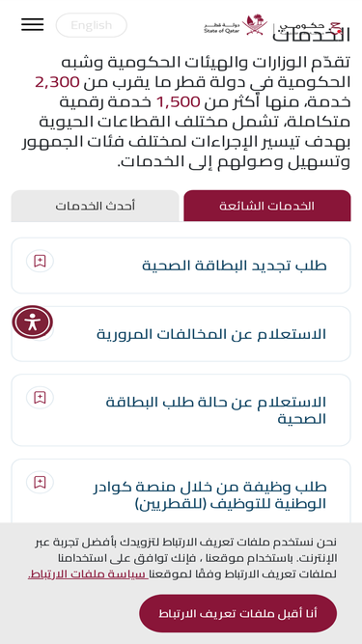
Task: Bookmark the تجديد البطاقة الصحية service
Action: 40,261
